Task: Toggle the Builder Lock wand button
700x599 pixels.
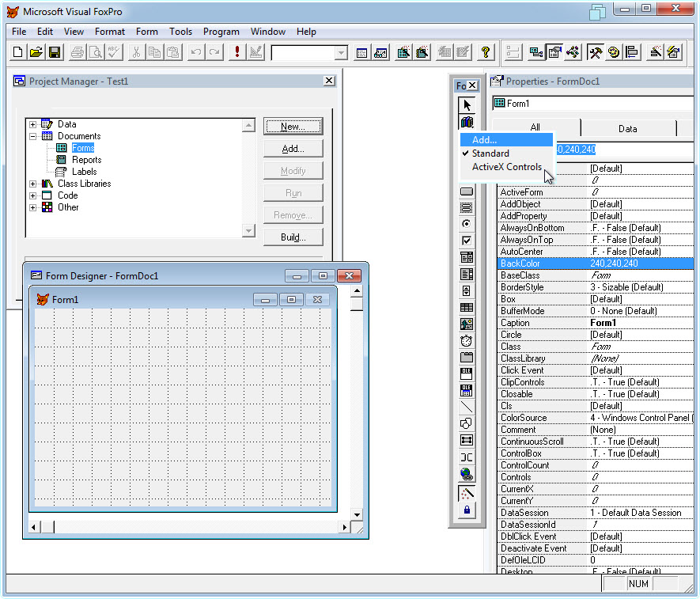Action: click(467, 494)
